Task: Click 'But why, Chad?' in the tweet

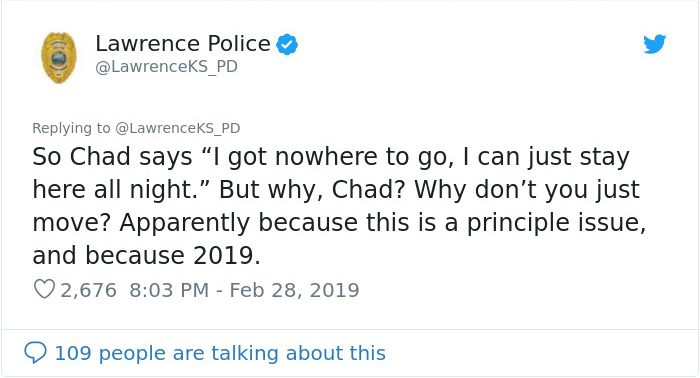Action: [x=312, y=190]
